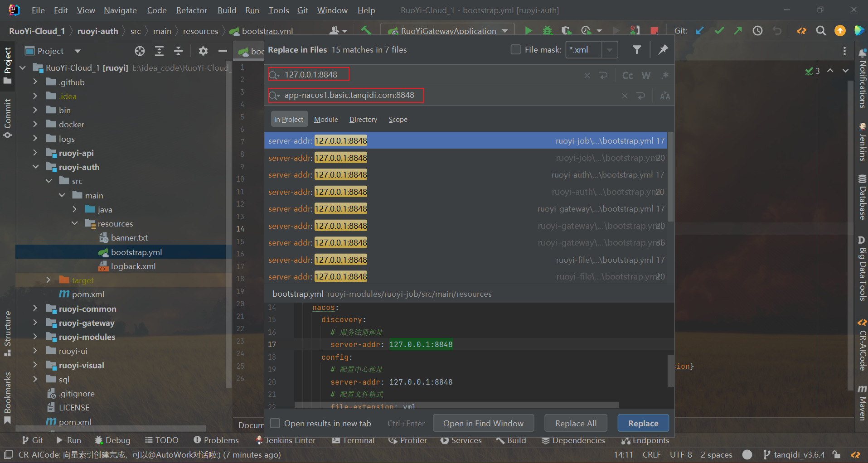The image size is (868, 463).
Task: Rollback changes with the undo icon
Action: 777,31
